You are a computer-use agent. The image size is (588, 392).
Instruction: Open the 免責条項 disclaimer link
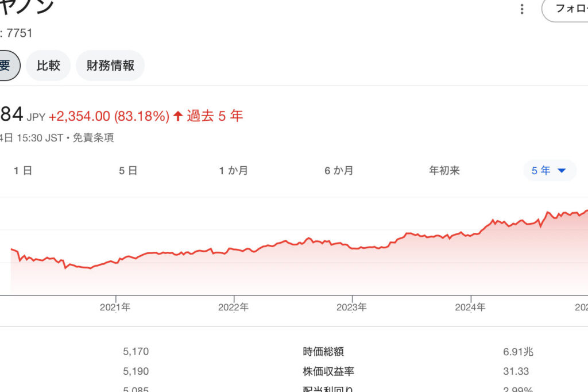click(93, 138)
